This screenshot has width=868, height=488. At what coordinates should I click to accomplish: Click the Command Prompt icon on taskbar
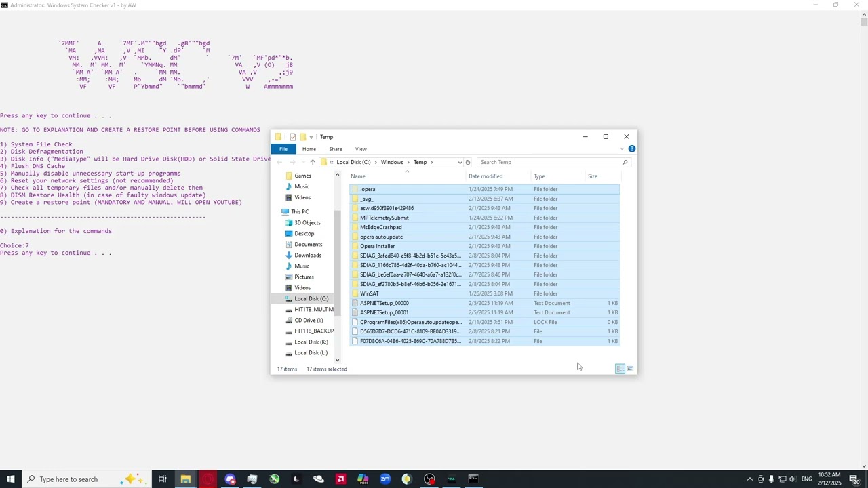(x=473, y=479)
